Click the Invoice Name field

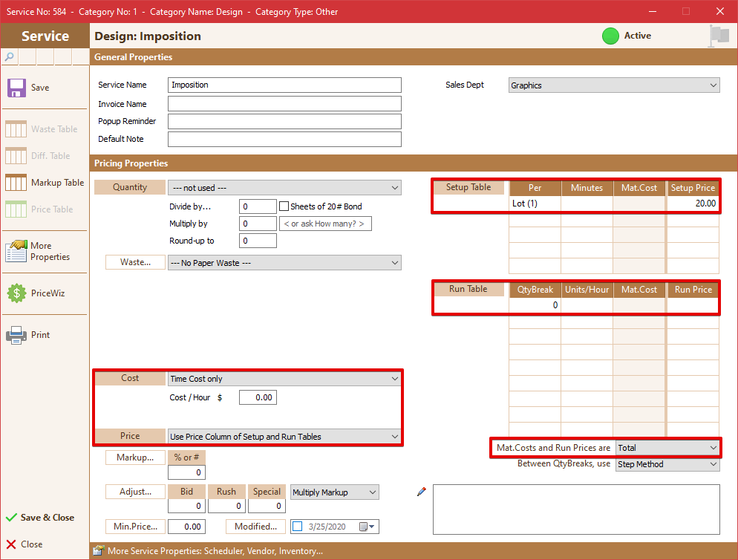click(284, 104)
